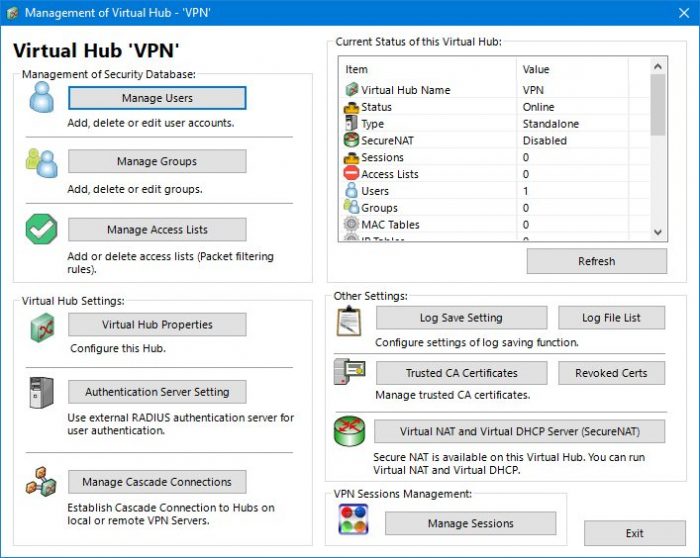700x558 pixels.
Task: Click the cascade connections network icon
Action: [41, 482]
